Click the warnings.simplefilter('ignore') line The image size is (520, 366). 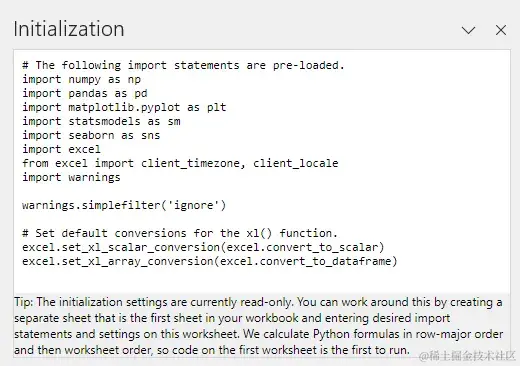coord(124,205)
